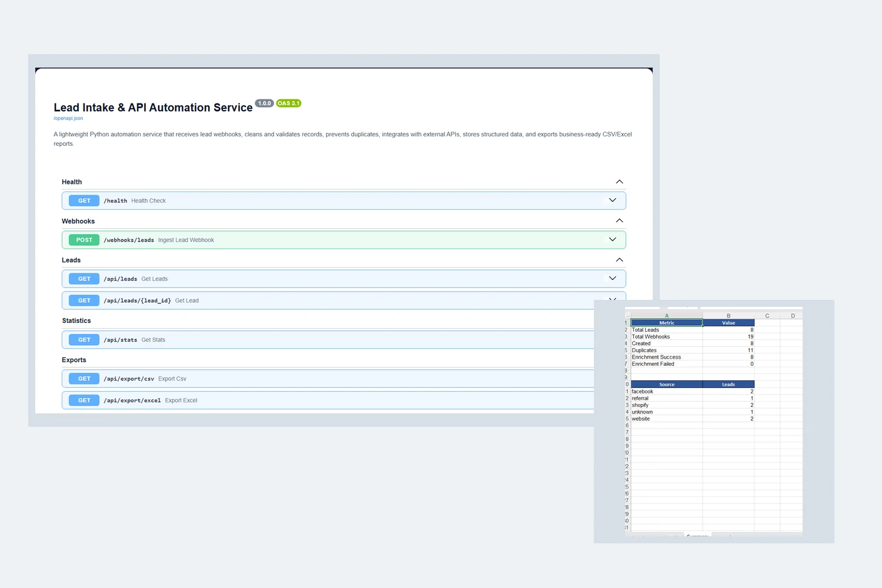The width and height of the screenshot is (882, 588).
Task: Select the Total Webhooks cell
Action: (x=667, y=336)
